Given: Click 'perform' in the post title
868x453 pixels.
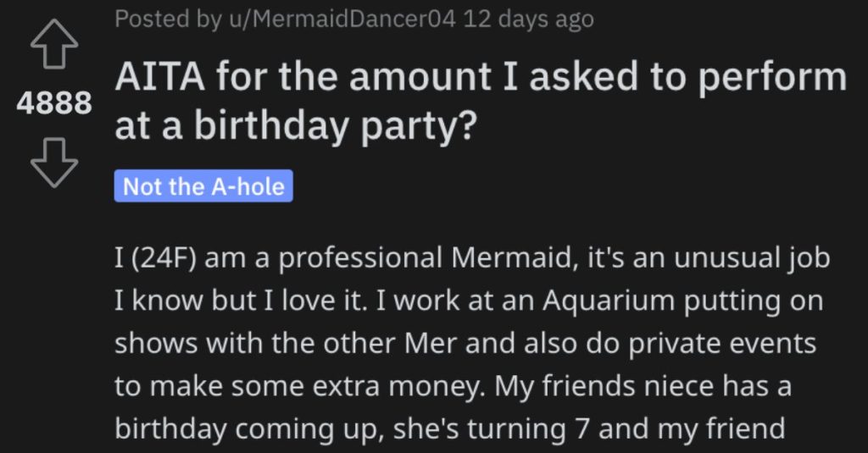Looking at the screenshot, I should coord(771,79).
